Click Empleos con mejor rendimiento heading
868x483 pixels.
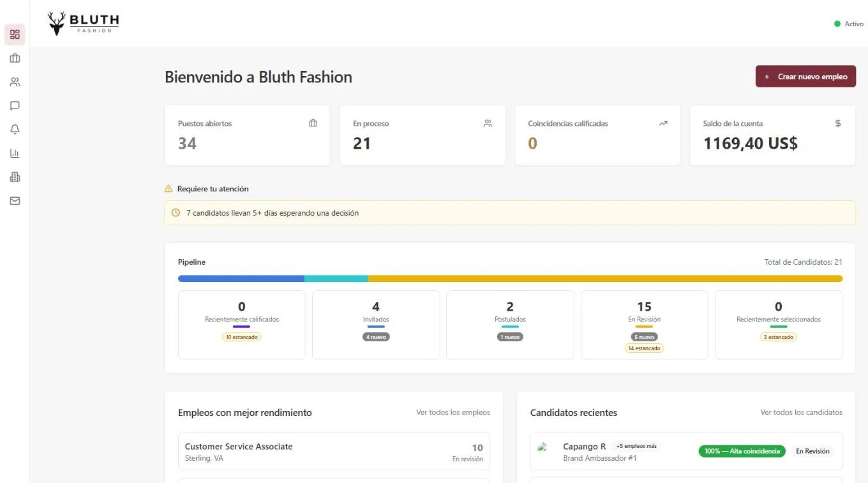[245, 413]
